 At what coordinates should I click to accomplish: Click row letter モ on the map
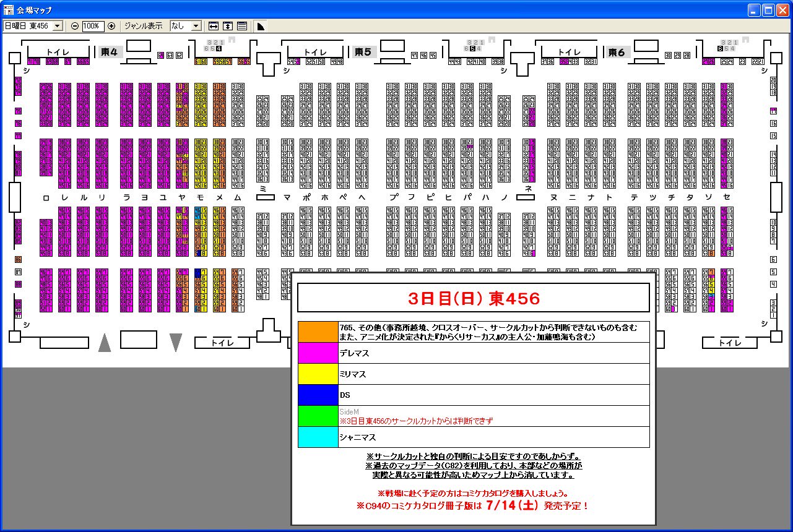point(201,197)
